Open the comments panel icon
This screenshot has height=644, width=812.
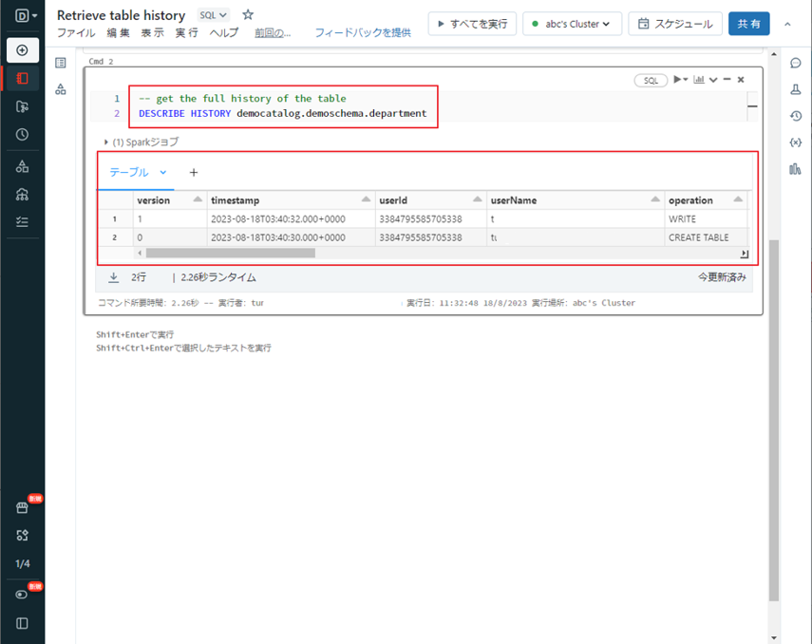[796, 64]
